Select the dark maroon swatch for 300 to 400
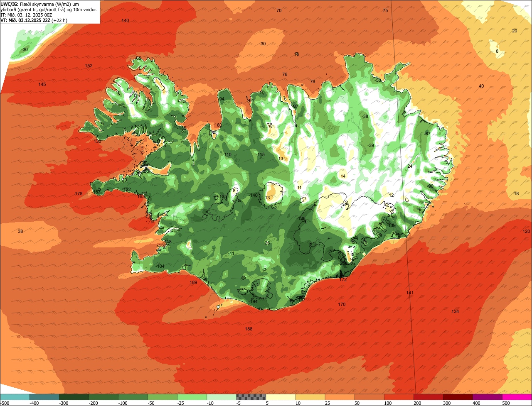Screen dimensions: 532x406 458,397
